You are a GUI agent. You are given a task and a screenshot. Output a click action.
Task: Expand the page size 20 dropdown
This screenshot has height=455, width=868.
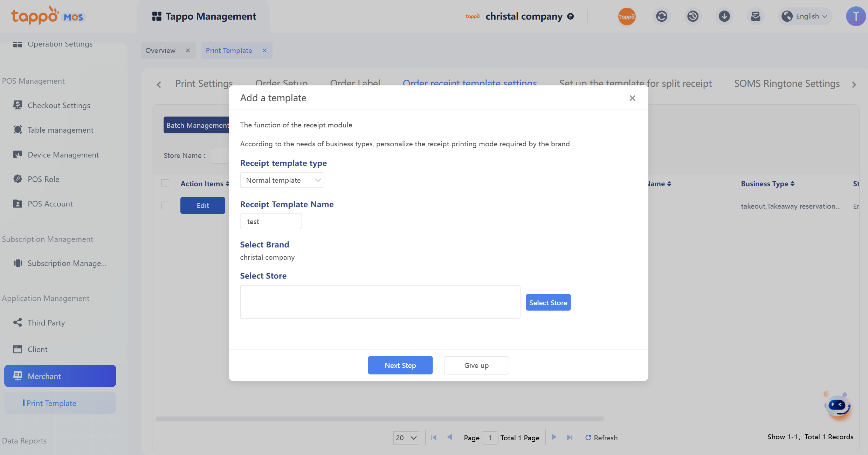[406, 438]
